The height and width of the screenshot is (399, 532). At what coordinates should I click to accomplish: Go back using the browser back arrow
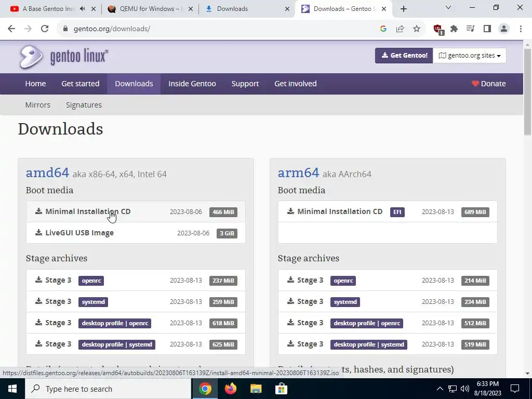[x=11, y=29]
